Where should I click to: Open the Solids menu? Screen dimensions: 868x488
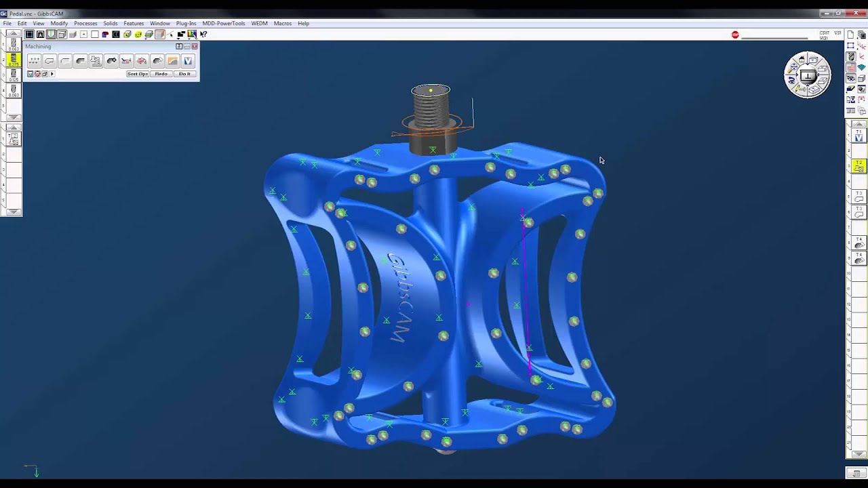(110, 23)
